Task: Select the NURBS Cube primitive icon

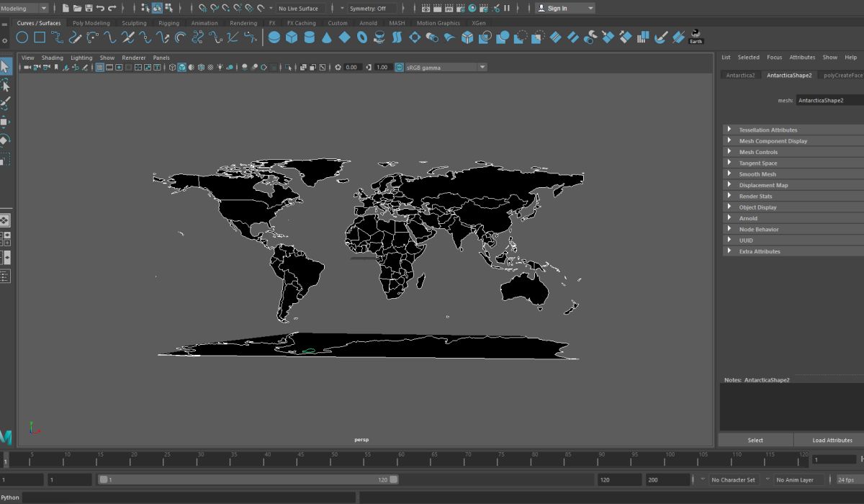Action: 291,37
